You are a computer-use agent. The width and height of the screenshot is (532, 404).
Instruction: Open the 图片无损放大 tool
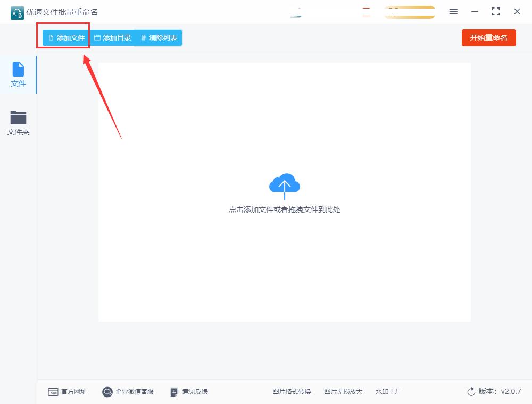(x=344, y=392)
